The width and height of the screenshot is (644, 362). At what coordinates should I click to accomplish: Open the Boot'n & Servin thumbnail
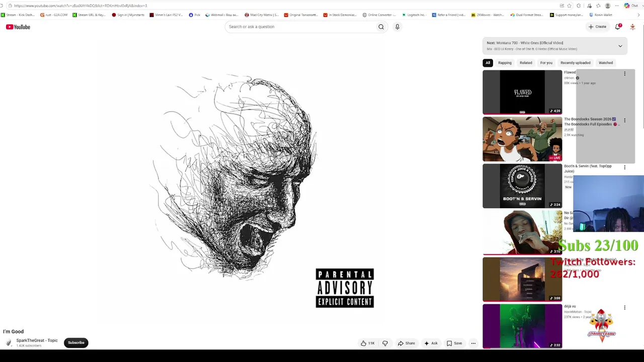[522, 186]
